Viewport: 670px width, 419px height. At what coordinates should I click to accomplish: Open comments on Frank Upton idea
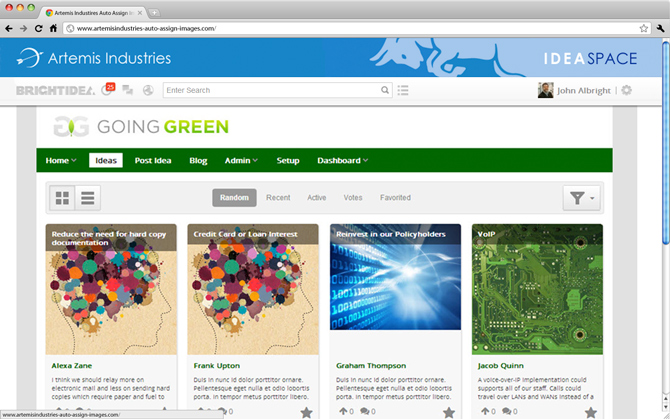point(225,411)
